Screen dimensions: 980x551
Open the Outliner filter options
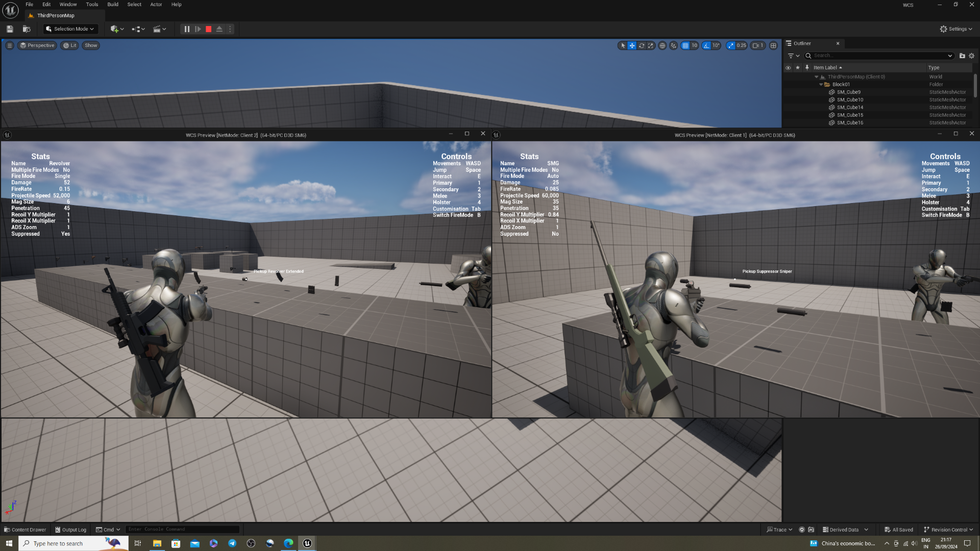pos(793,56)
